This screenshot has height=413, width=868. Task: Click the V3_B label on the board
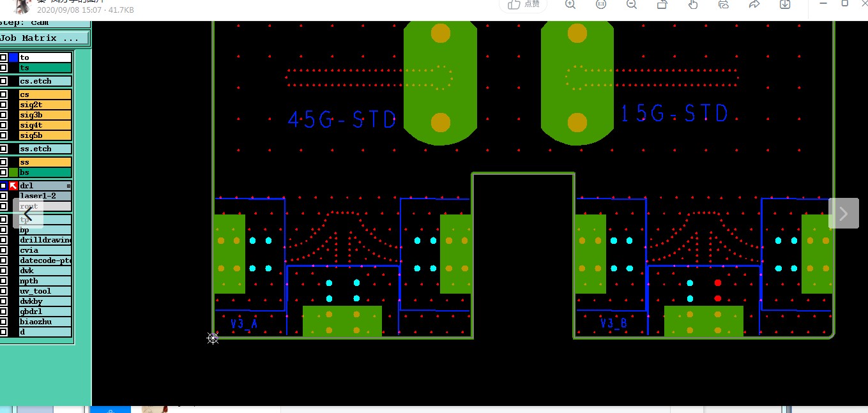(614, 324)
